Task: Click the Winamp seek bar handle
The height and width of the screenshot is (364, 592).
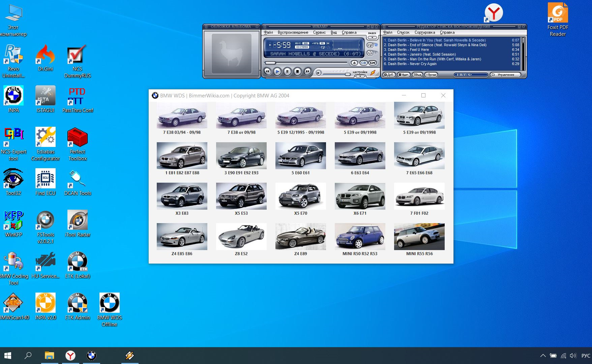Action: pyautogui.click(x=270, y=63)
